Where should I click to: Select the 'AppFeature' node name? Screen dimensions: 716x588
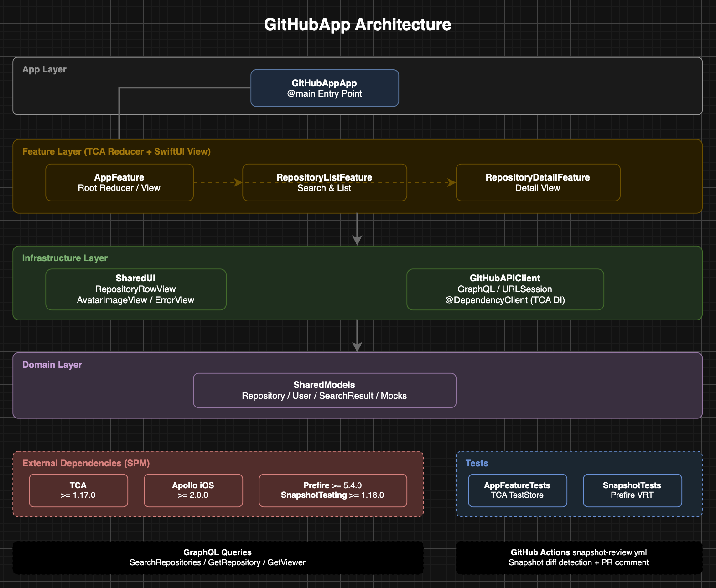point(119,177)
